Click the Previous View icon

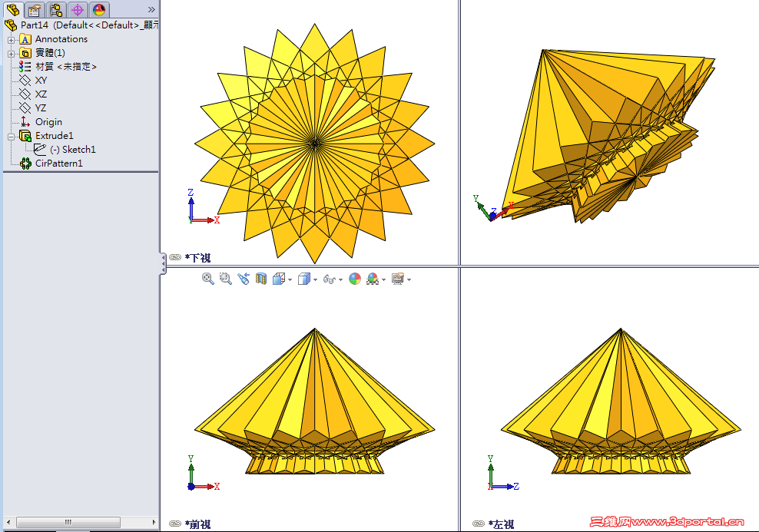(x=243, y=279)
